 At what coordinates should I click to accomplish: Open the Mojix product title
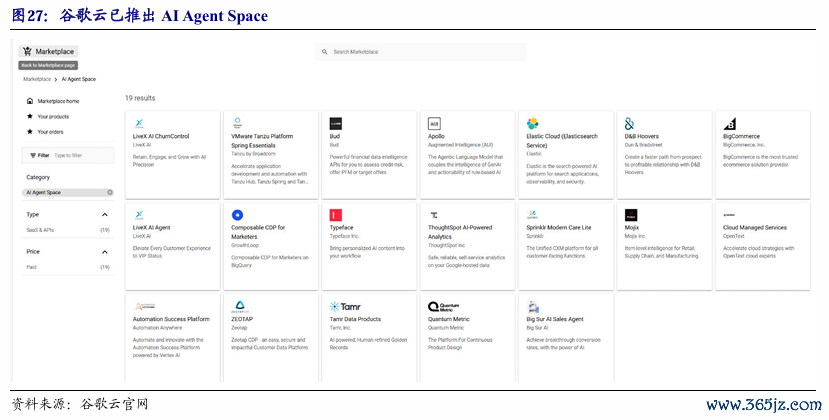pyautogui.click(x=632, y=227)
